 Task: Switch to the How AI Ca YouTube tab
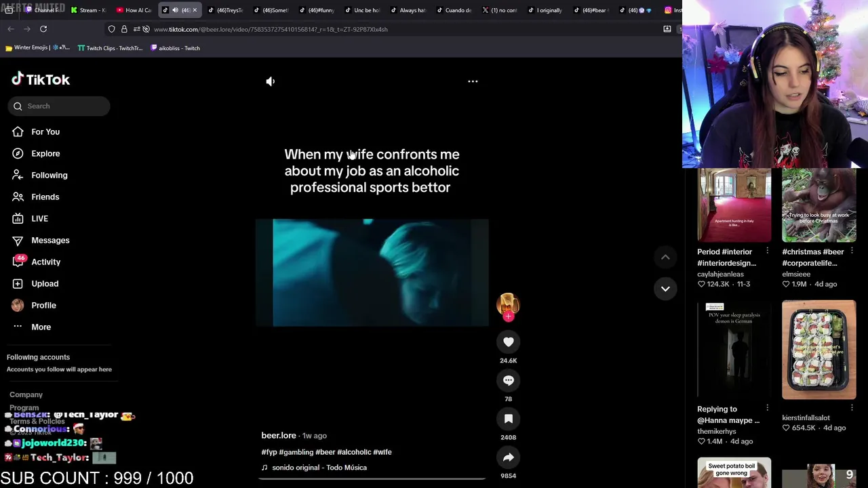[x=134, y=10]
